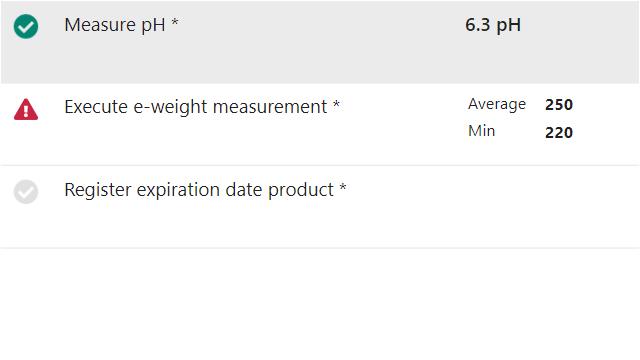Viewport: 640px width, 360px height.
Task: Click the grey pending checkmark icon
Action: (x=26, y=191)
